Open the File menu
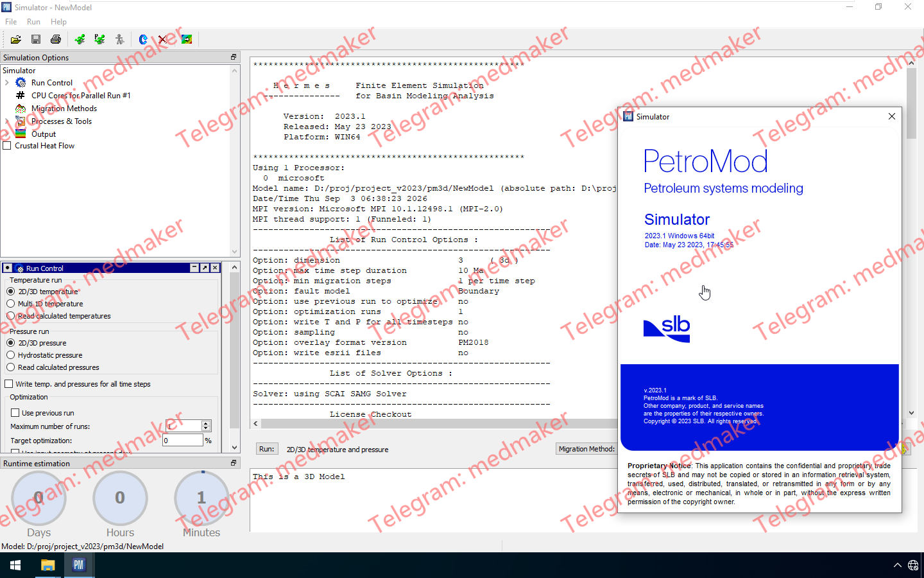The image size is (924, 578). click(x=11, y=22)
